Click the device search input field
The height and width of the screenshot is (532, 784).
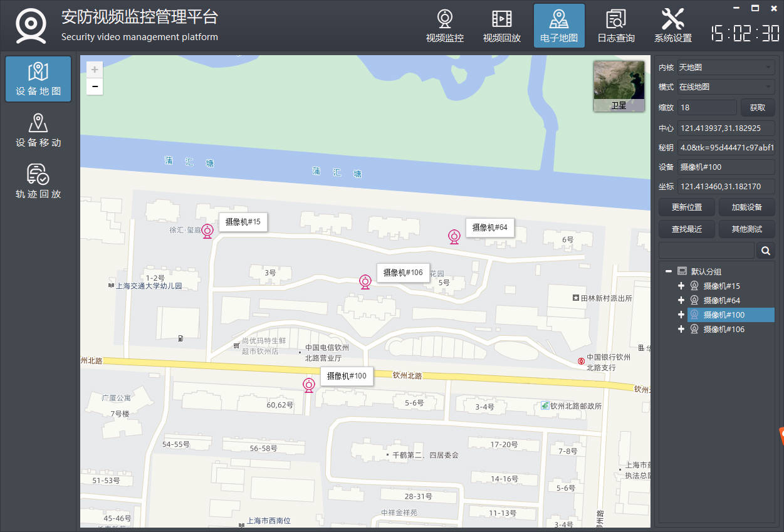[x=706, y=251]
